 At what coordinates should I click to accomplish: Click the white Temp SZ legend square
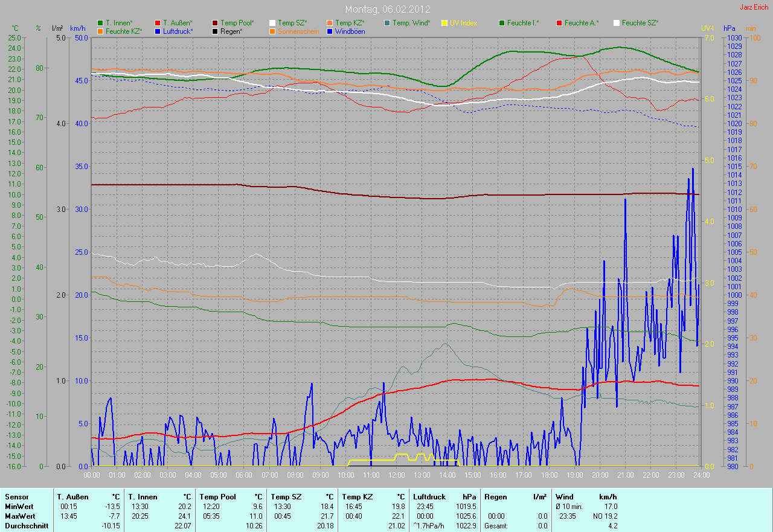tap(272, 23)
